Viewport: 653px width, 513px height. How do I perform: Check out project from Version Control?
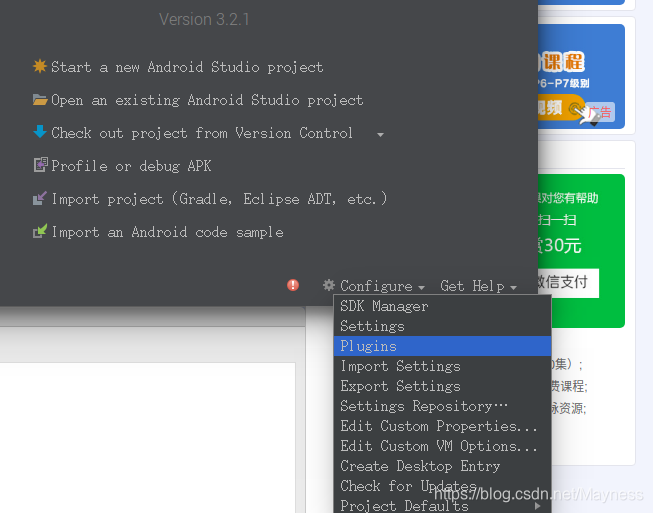click(x=202, y=133)
